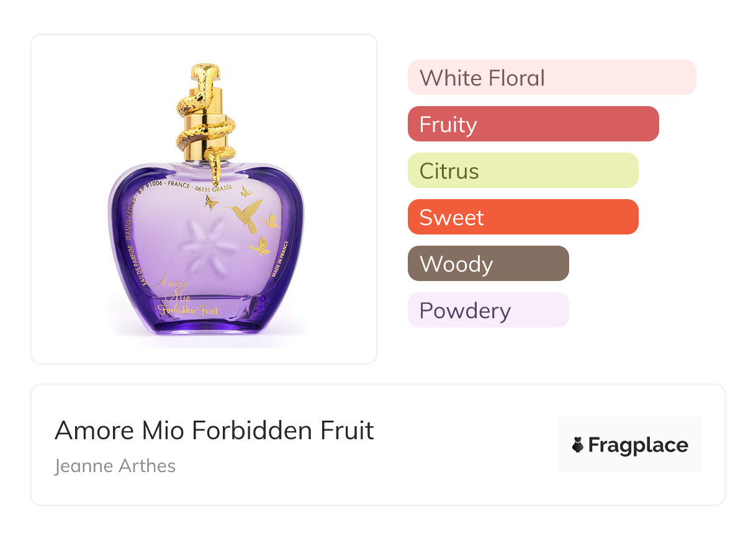The image size is (756, 536).
Task: Click the golden hummingbird on the bottle
Action: (245, 215)
